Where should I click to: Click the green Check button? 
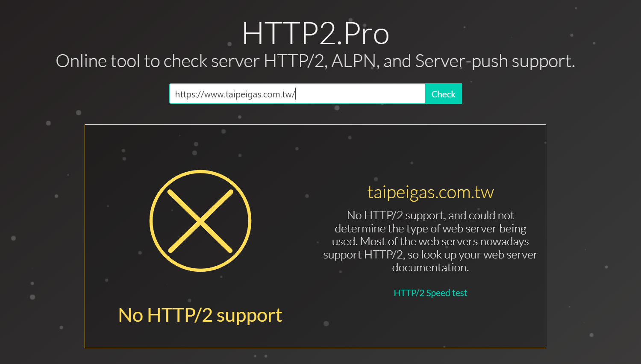(x=443, y=94)
